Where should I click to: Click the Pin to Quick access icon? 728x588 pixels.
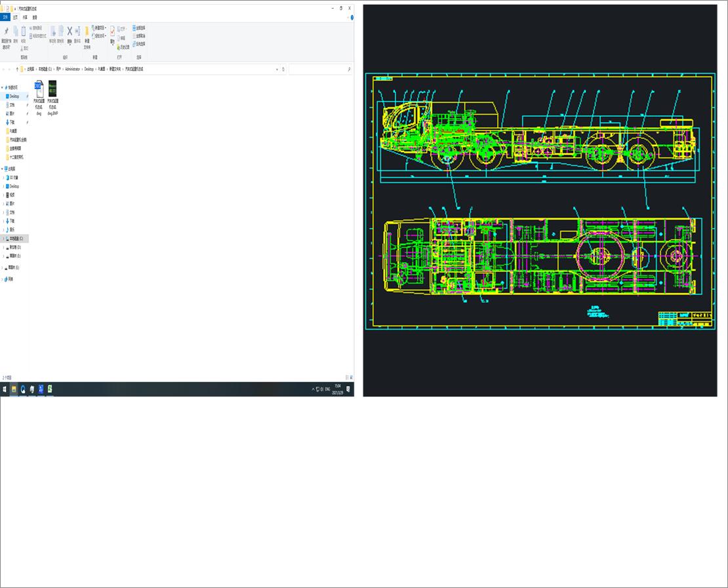[6, 32]
